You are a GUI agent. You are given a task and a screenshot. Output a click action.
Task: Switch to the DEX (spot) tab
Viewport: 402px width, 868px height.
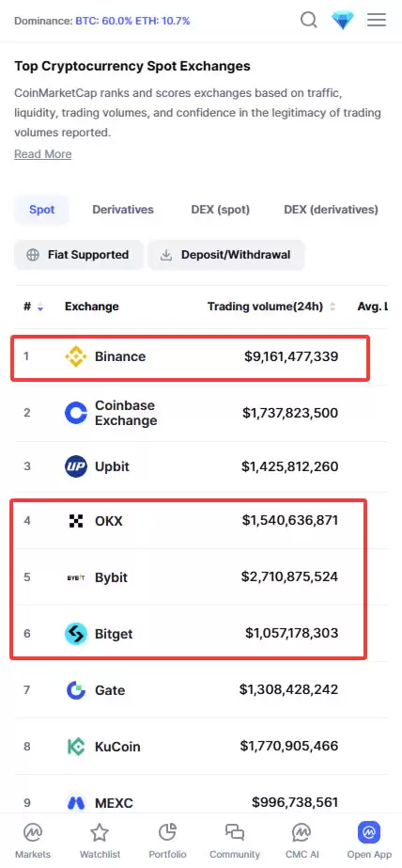tap(220, 210)
